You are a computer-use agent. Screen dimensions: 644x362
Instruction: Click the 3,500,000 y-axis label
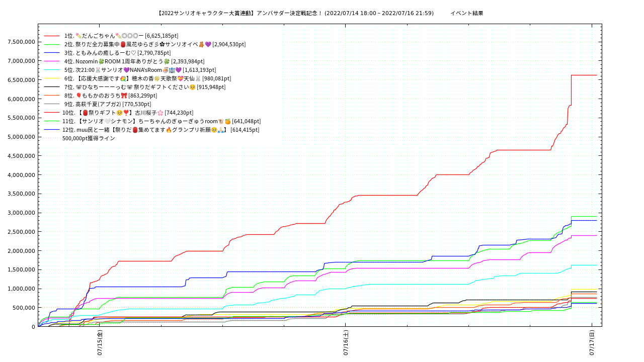(21, 194)
